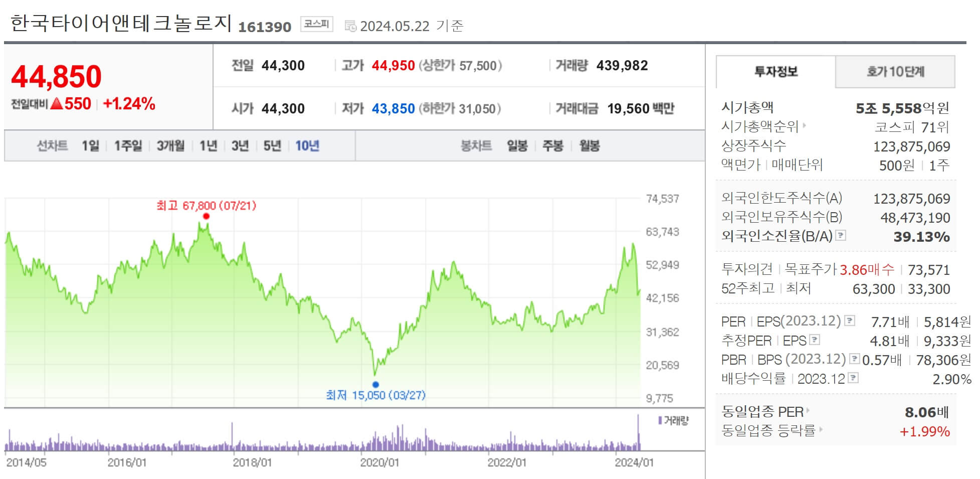980x479 pixels.
Task: Click the blue 최저 15,050 marker dot
Action: [x=375, y=385]
